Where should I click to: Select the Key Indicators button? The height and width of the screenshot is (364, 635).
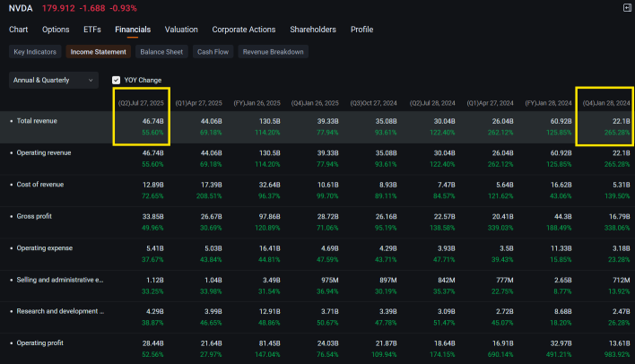click(x=35, y=52)
